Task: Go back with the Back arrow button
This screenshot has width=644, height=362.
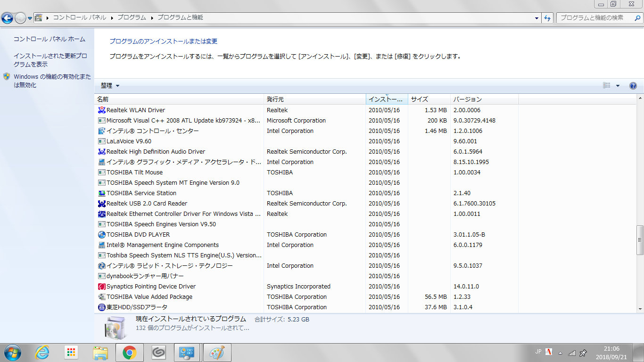Action: 7,18
